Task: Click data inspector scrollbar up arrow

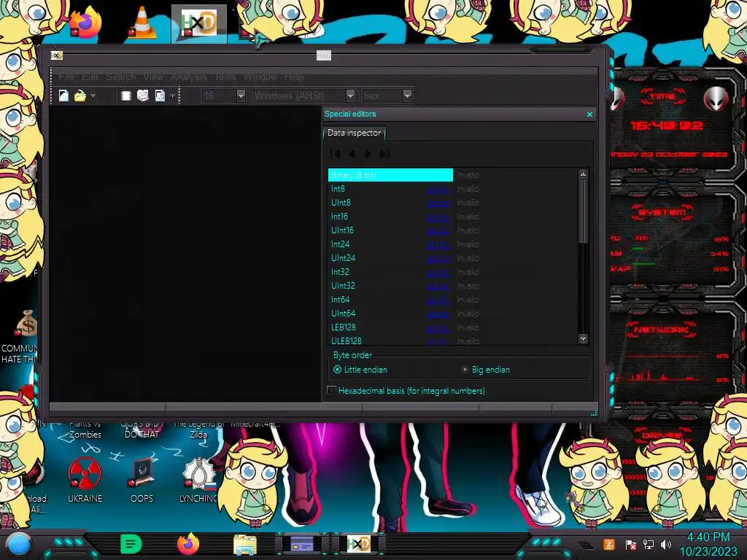Action: [583, 174]
